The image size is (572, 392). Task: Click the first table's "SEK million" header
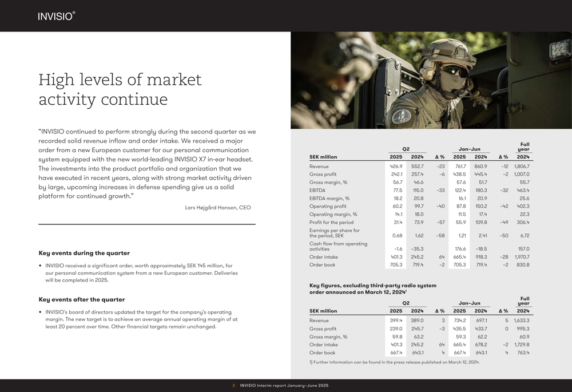(323, 157)
